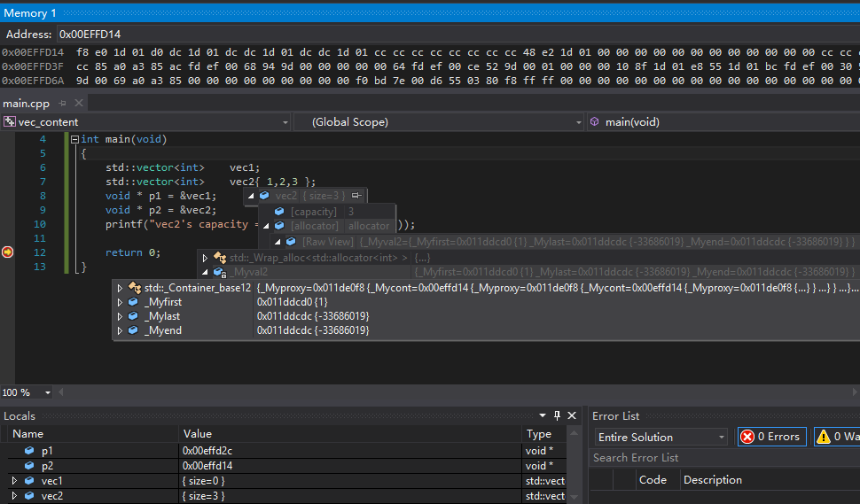The height and width of the screenshot is (504, 860).
Task: Click memory row address 0x00EFFD3F
Action: click(33, 66)
